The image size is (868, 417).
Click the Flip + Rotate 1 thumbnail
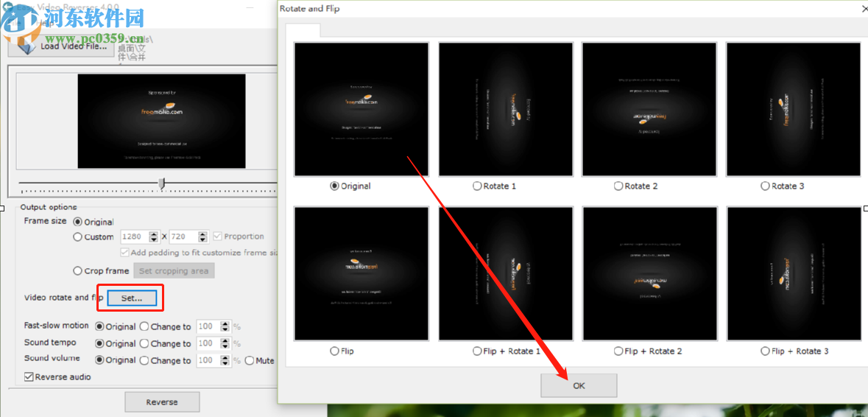(x=505, y=273)
